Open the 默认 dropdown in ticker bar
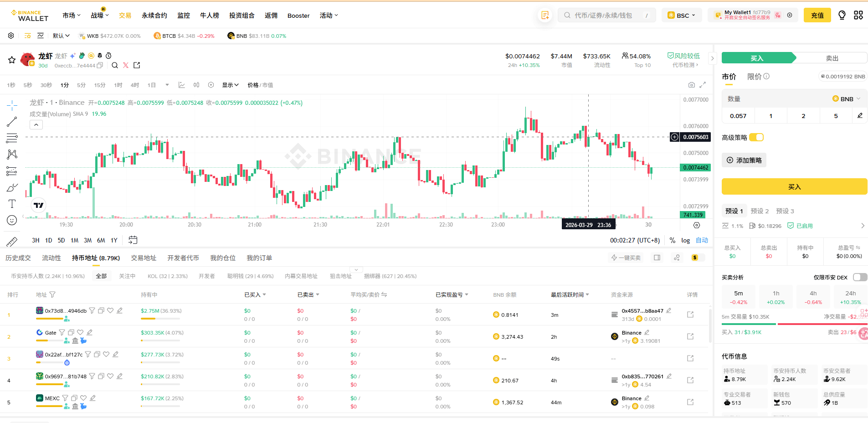 pos(61,36)
